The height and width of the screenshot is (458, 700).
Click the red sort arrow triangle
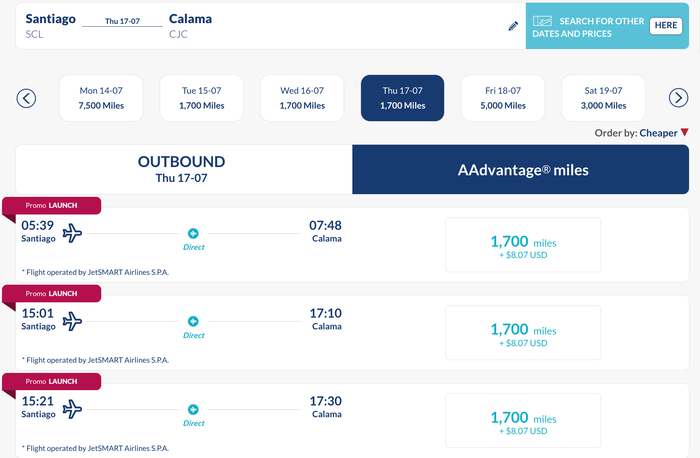click(685, 133)
